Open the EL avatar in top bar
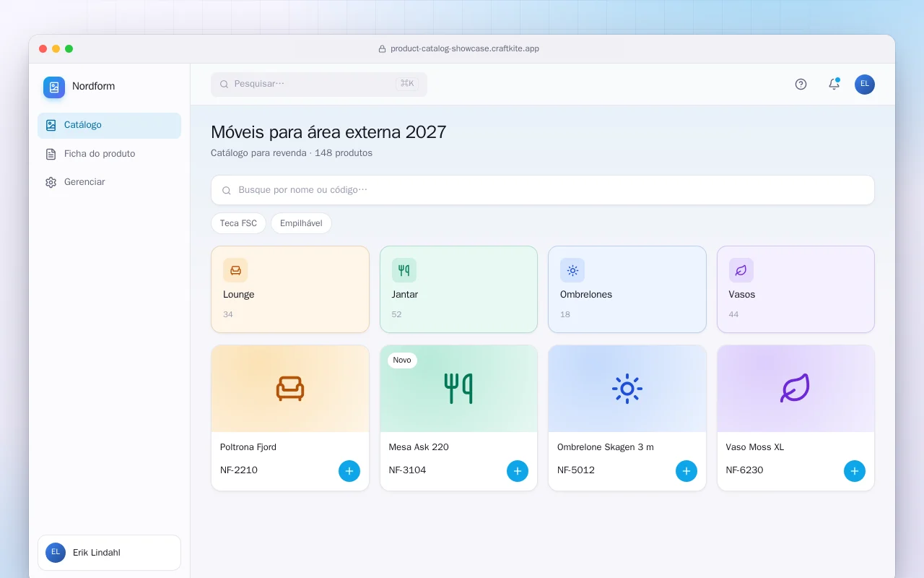 click(x=865, y=85)
